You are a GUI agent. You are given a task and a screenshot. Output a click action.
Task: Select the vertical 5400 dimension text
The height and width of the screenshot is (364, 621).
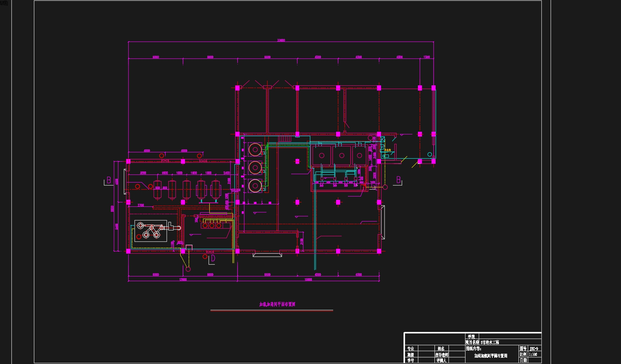point(117,227)
